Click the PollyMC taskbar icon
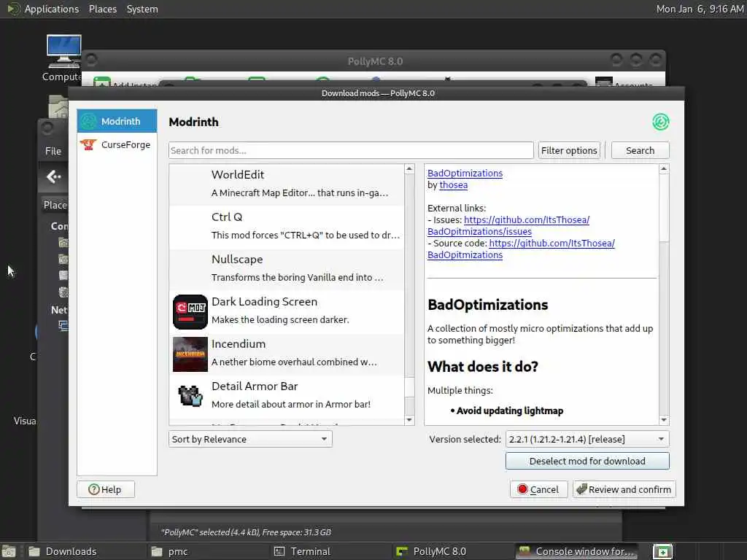 tap(402, 551)
